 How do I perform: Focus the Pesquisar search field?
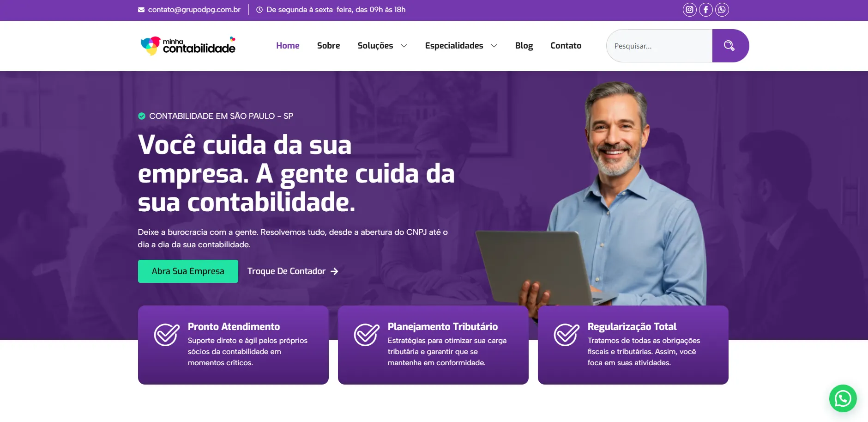[659, 46]
